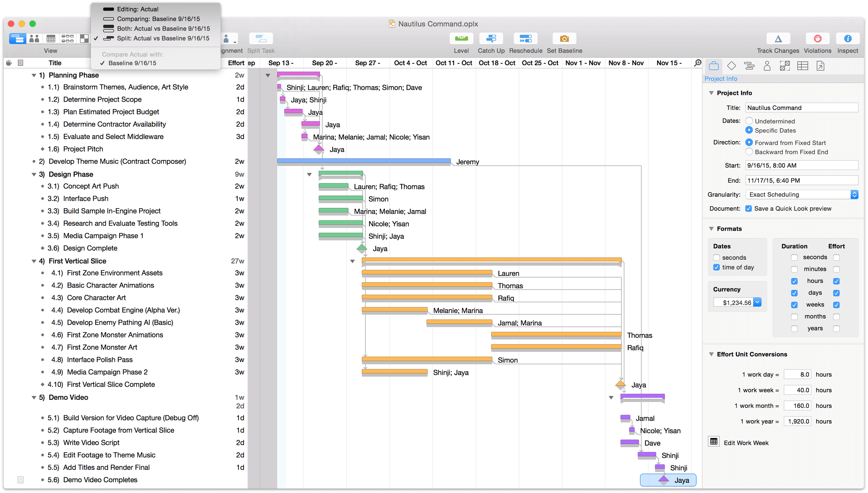Click the Project Info tab label

click(x=720, y=78)
